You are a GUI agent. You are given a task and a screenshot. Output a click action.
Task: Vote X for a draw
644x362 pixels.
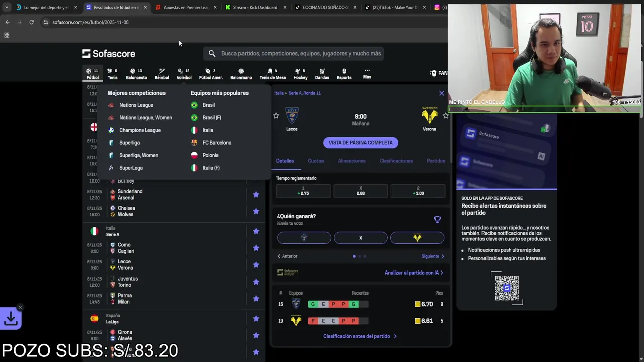361,238
